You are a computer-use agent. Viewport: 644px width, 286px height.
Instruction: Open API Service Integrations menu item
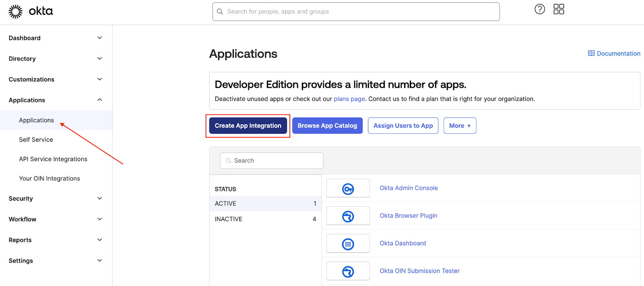point(53,159)
